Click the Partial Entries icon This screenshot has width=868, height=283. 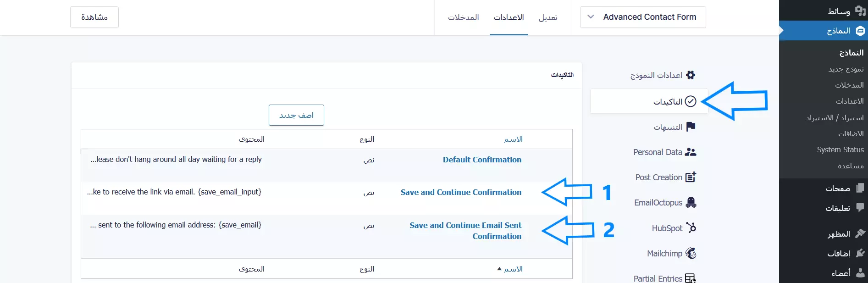(690, 278)
